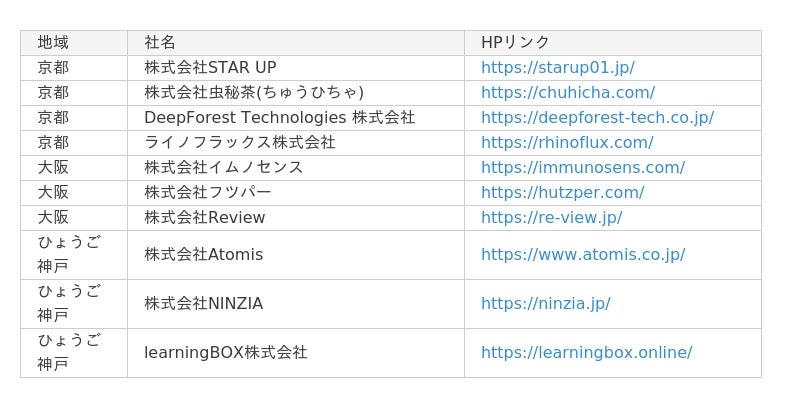Screen dimensions: 800x408
Task: Open the chuhicha.com link
Action: coord(568,93)
